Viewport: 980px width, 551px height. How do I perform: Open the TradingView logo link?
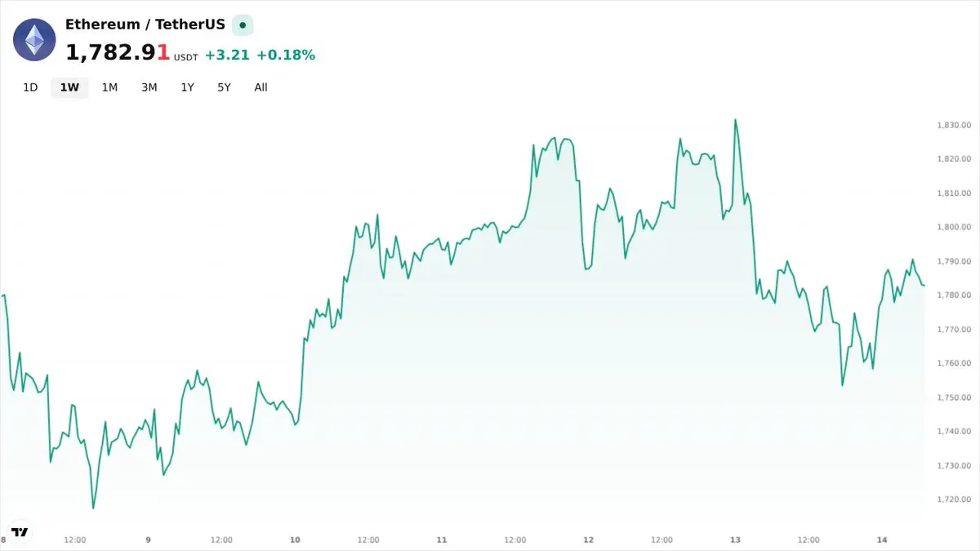[x=20, y=531]
